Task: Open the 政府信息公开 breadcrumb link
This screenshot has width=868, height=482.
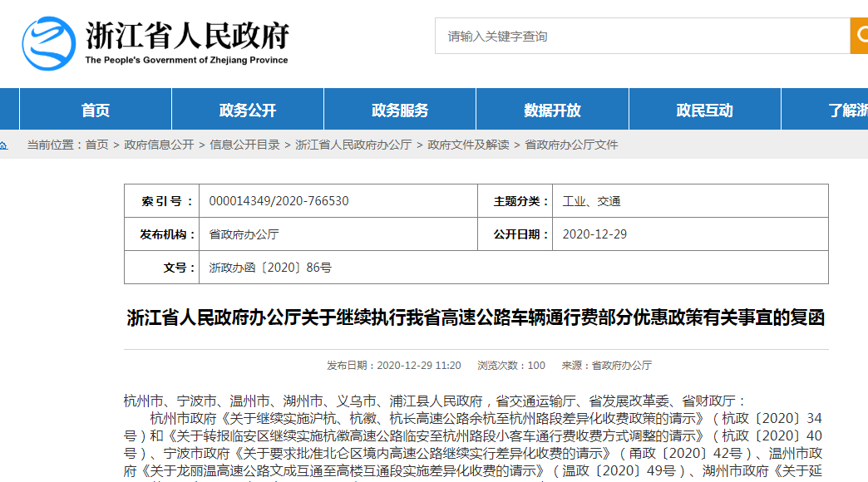Action: (x=159, y=145)
